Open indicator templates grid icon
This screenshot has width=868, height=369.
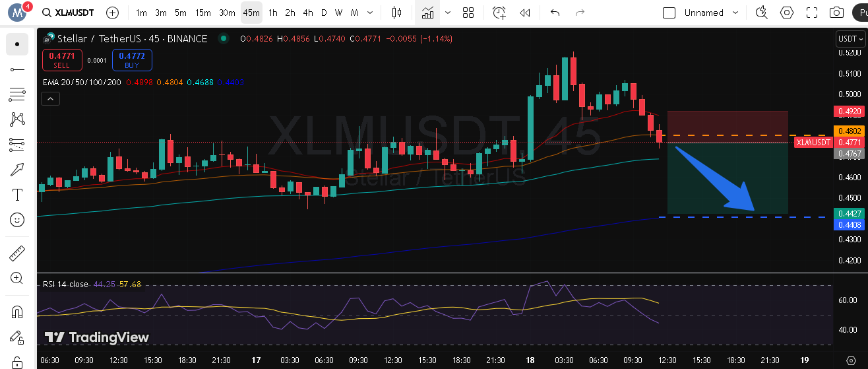(x=469, y=13)
